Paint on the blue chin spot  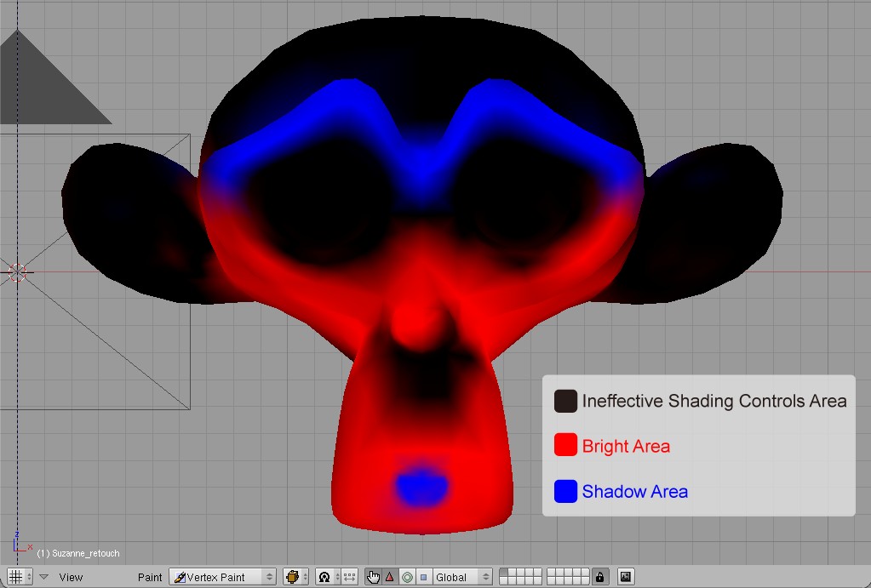[421, 487]
